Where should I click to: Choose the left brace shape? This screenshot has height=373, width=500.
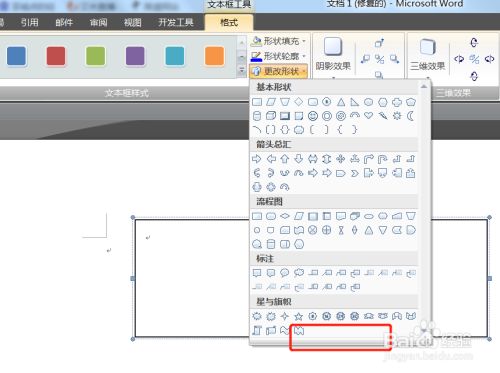click(x=340, y=129)
